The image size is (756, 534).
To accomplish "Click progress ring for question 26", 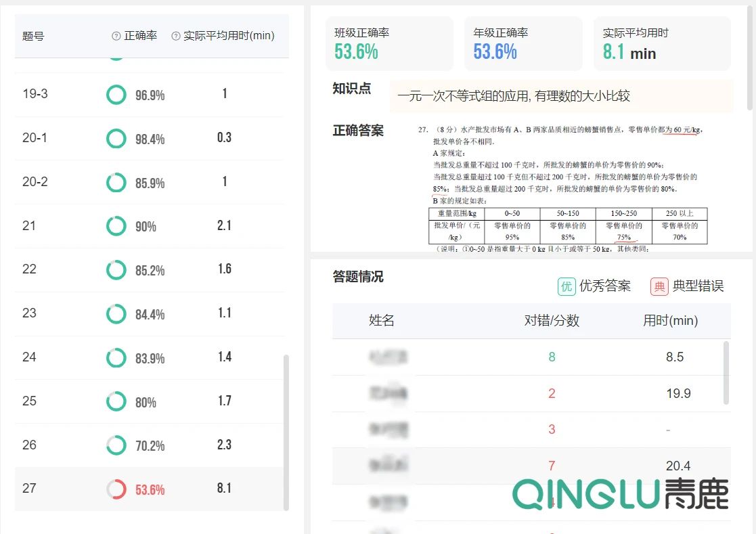I will click(x=116, y=445).
